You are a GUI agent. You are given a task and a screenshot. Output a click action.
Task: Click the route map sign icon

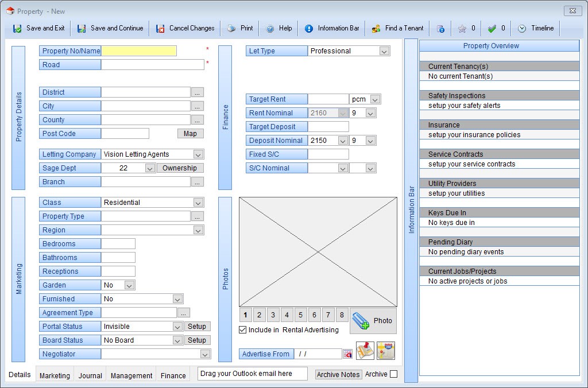386,351
